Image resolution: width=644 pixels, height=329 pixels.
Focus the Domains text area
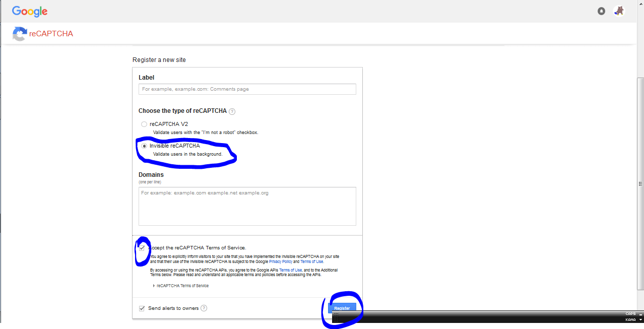coord(247,206)
